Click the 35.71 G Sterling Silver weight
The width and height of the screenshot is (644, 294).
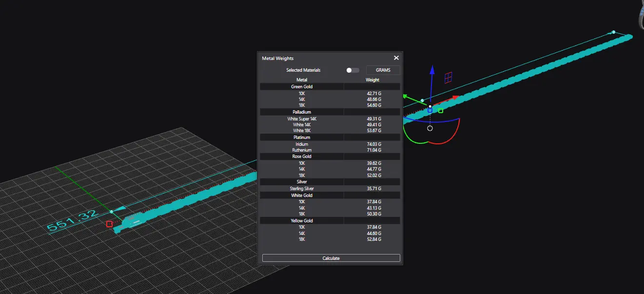click(374, 189)
